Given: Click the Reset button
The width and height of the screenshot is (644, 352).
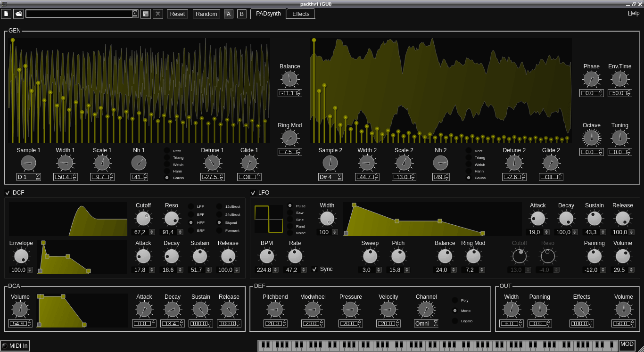Looking at the screenshot, I should 177,14.
